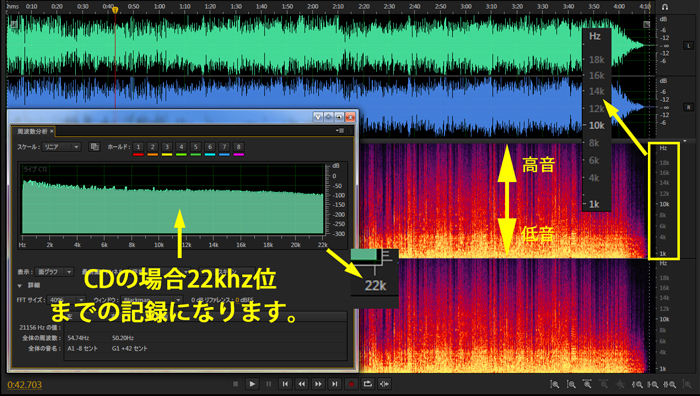Click Zoom In at In Point icon
This screenshot has width=700, height=396.
[x=637, y=384]
